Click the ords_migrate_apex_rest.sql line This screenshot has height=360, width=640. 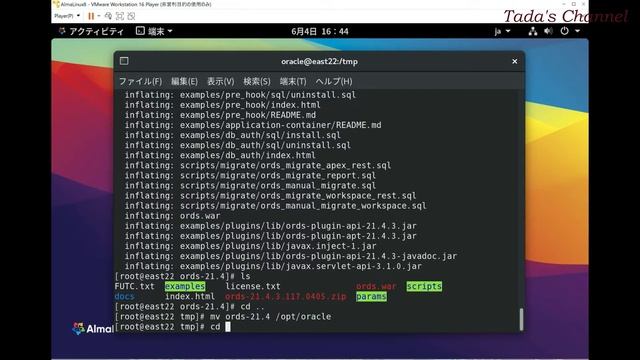(x=258, y=165)
